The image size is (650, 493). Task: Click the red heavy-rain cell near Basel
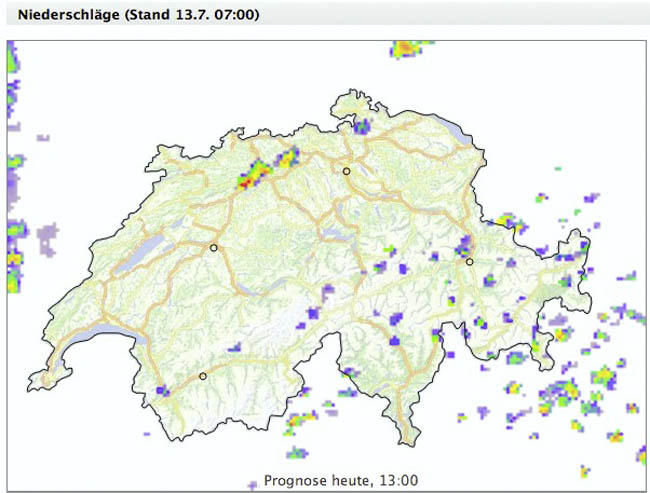tap(246, 182)
